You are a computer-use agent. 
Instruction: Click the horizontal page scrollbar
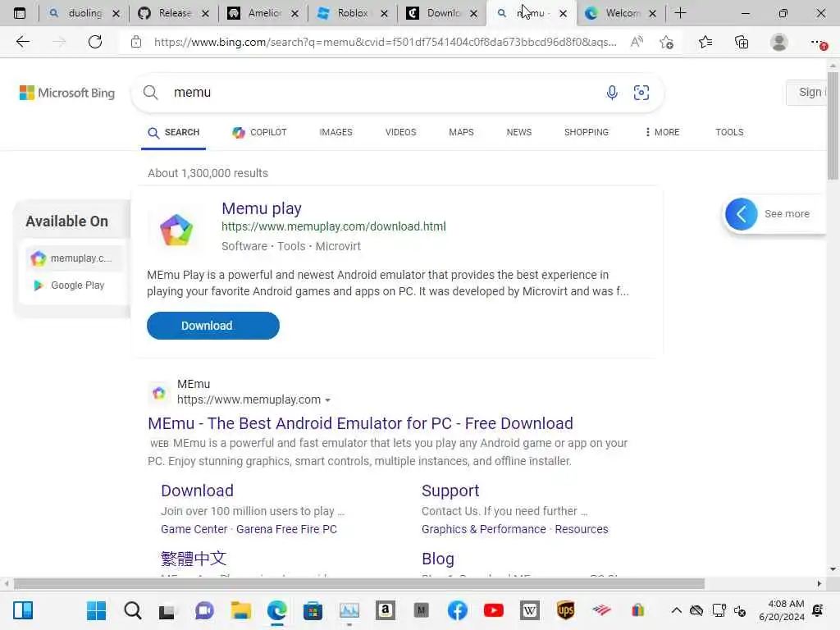point(359,583)
